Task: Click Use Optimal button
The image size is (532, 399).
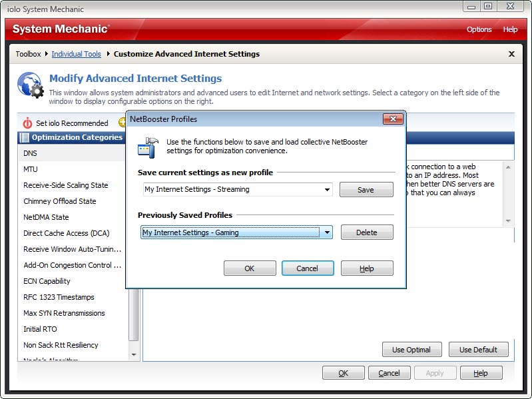Action: [412, 350]
